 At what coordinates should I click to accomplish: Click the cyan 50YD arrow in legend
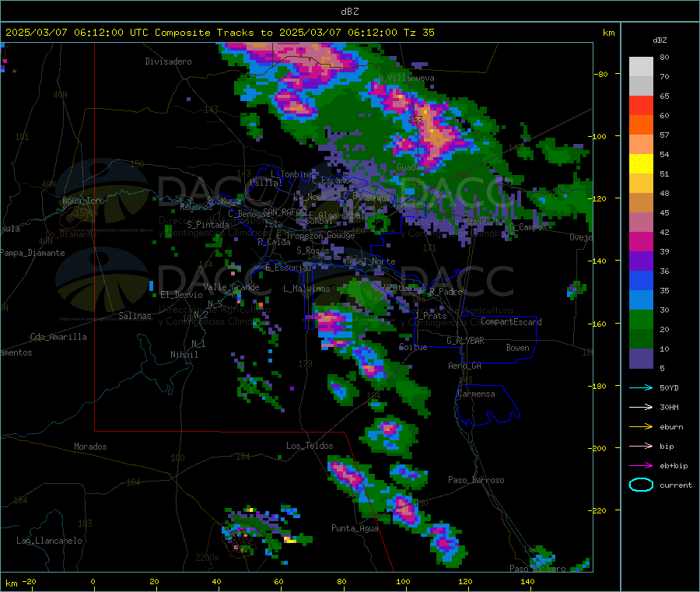pos(641,387)
